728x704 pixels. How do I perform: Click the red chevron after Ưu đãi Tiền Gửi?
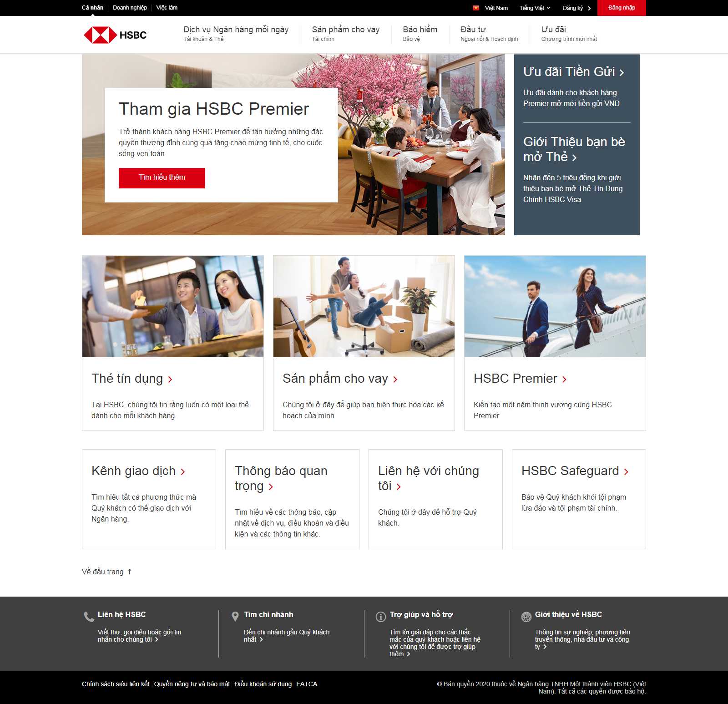click(622, 72)
